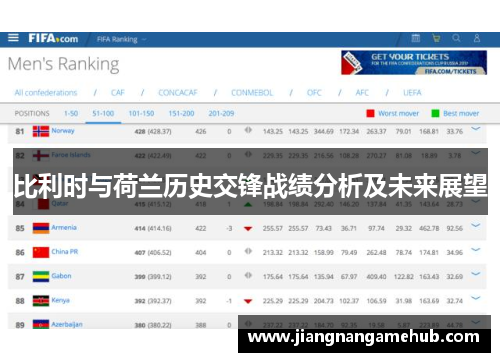The width and height of the screenshot is (500, 362).
Task: Click the Azerbaijan flag icon
Action: pyautogui.click(x=41, y=324)
